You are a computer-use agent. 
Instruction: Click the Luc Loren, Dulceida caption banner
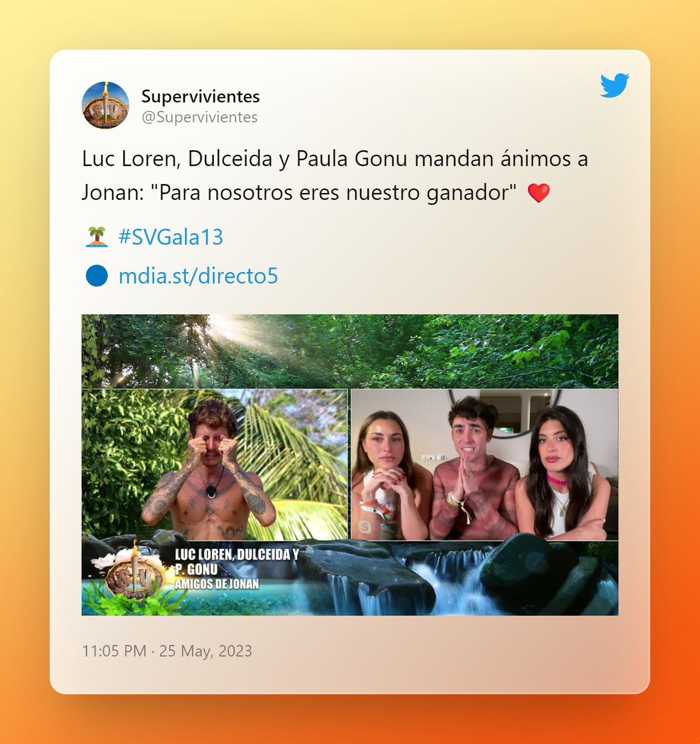click(237, 561)
